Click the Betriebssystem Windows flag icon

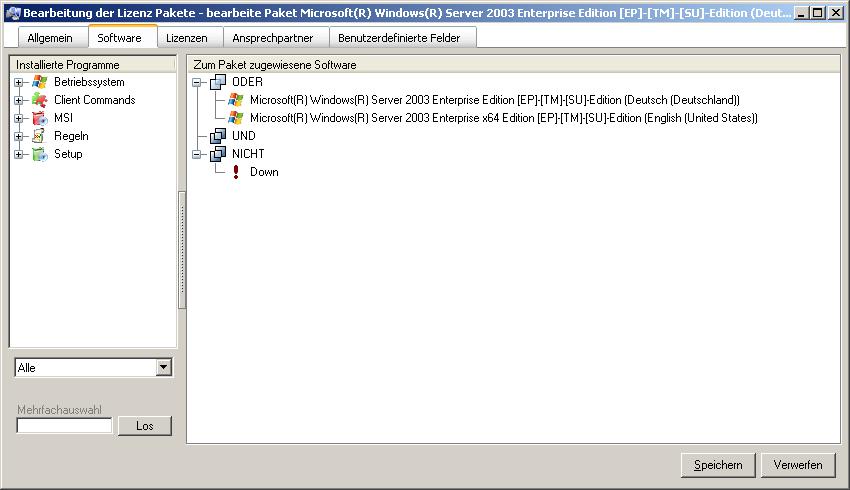40,82
